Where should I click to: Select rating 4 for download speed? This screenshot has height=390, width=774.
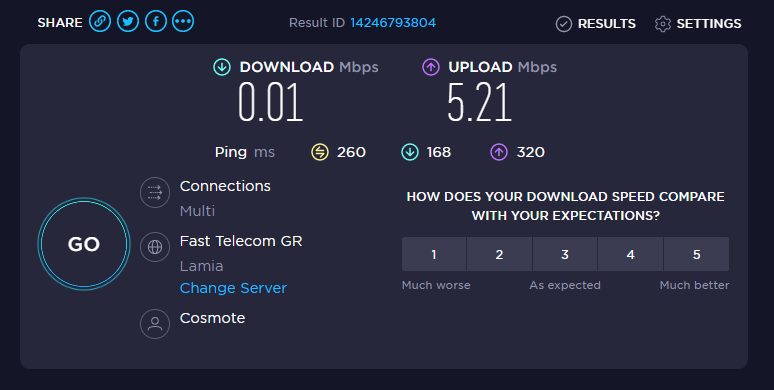[630, 254]
